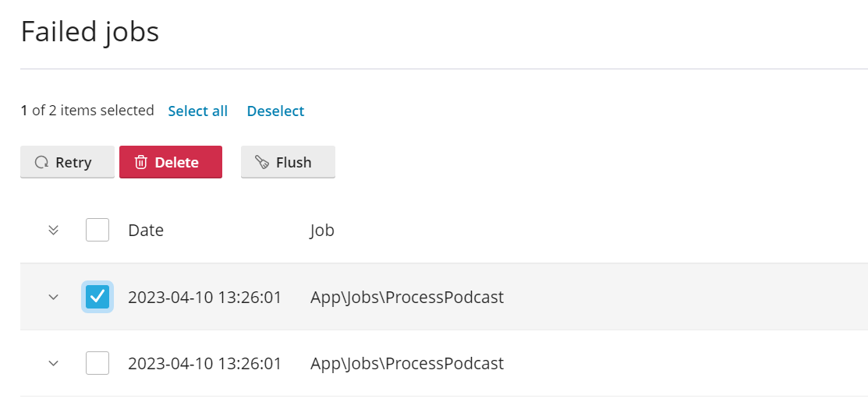Click App\Jobs\ProcessPodcast in the unchecked row
868x409 pixels.
tap(407, 364)
